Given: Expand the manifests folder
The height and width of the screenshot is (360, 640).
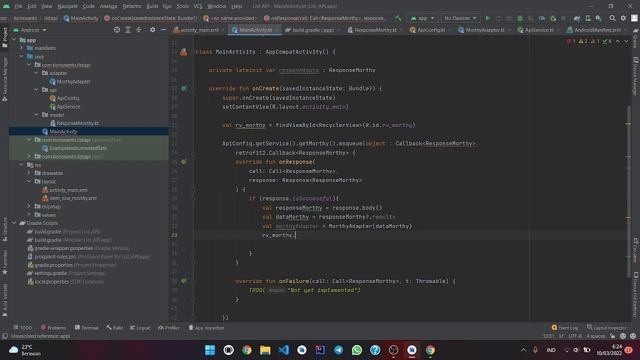Looking at the screenshot, I should point(22,48).
